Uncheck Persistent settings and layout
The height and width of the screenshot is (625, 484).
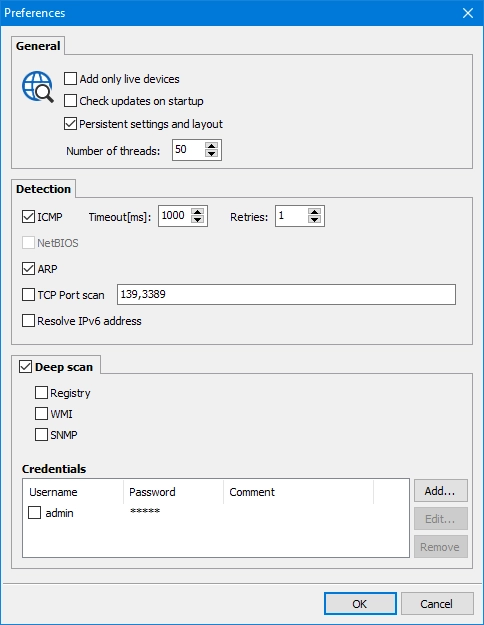tap(71, 124)
